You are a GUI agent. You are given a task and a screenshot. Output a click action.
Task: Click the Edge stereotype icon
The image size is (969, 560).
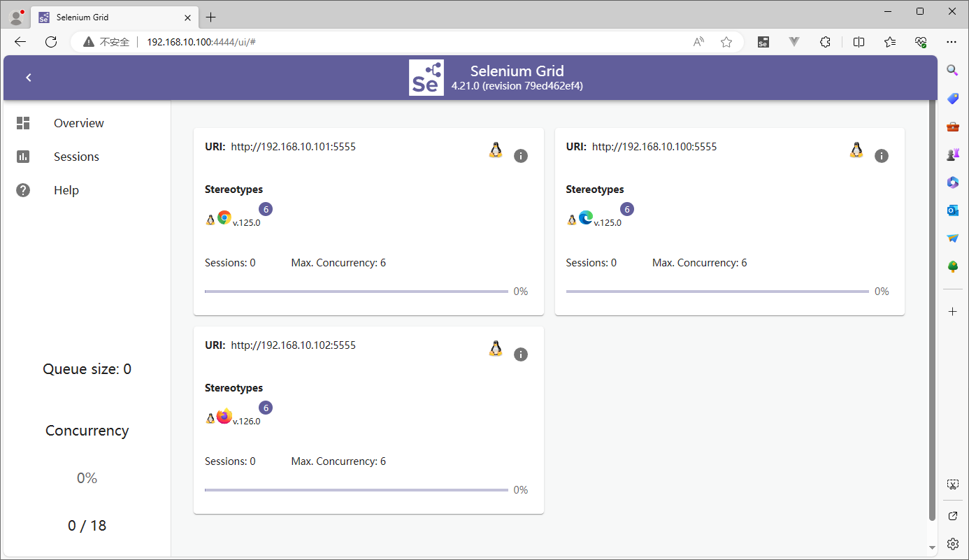pyautogui.click(x=585, y=217)
